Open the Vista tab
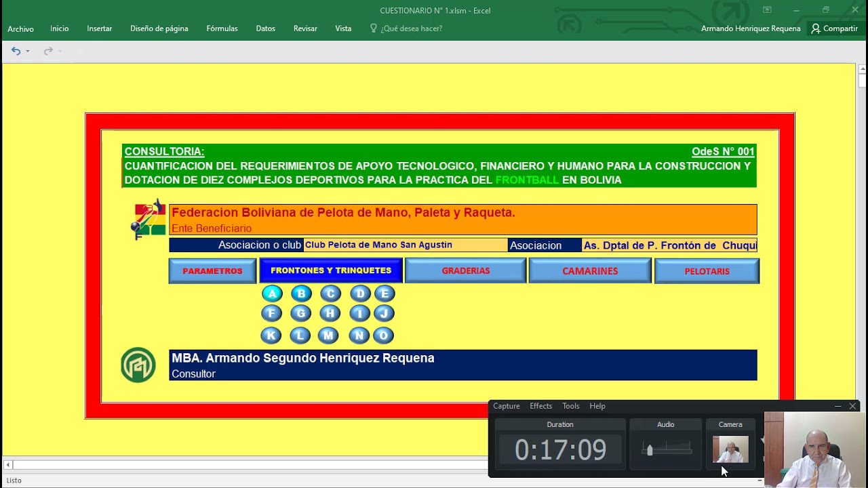868x488 pixels. tap(343, 28)
